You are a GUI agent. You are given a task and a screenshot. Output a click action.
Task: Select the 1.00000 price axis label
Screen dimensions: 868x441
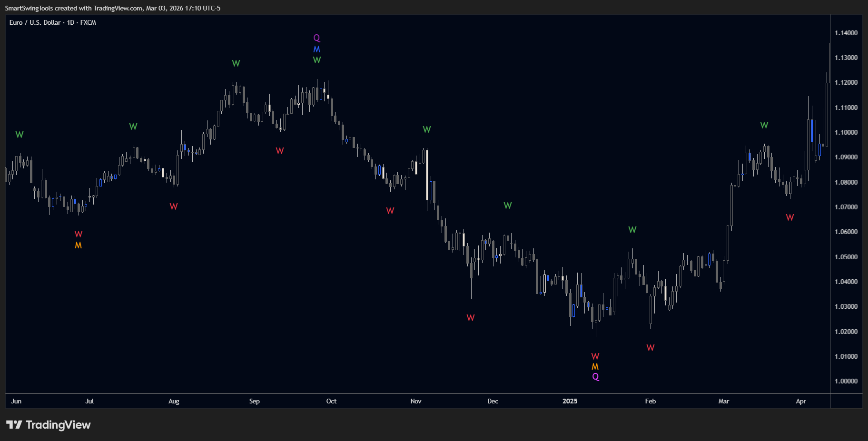pyautogui.click(x=846, y=381)
